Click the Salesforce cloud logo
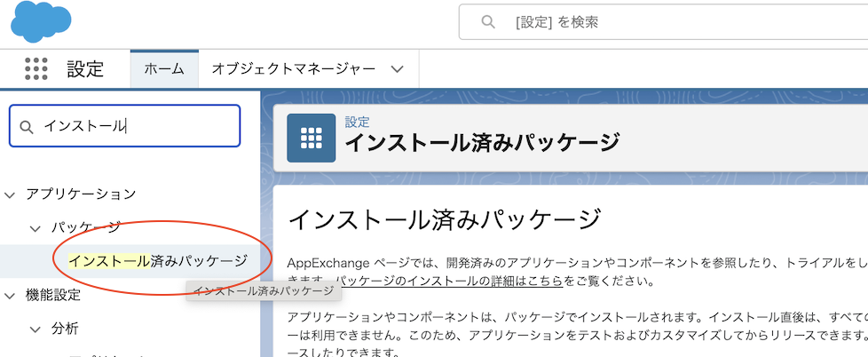 pyautogui.click(x=41, y=22)
